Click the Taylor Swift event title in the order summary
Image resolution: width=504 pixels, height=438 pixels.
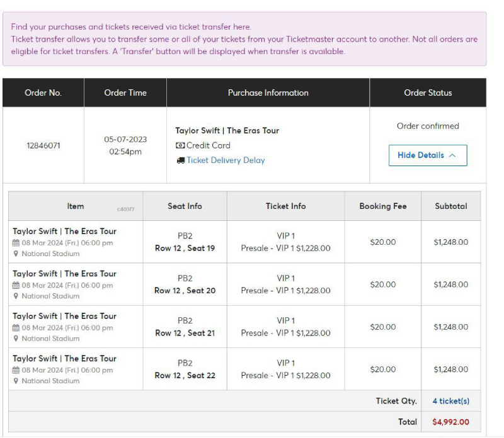pos(227,131)
